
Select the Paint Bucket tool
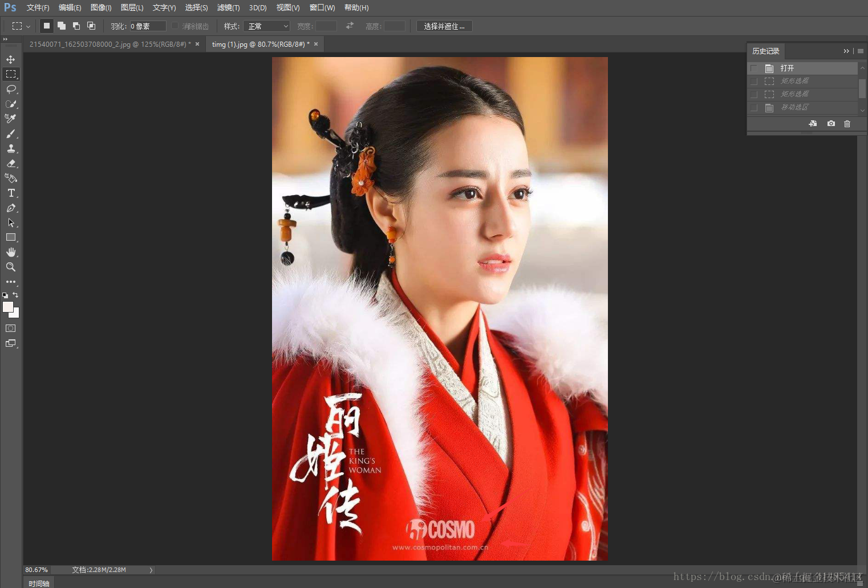point(11,178)
